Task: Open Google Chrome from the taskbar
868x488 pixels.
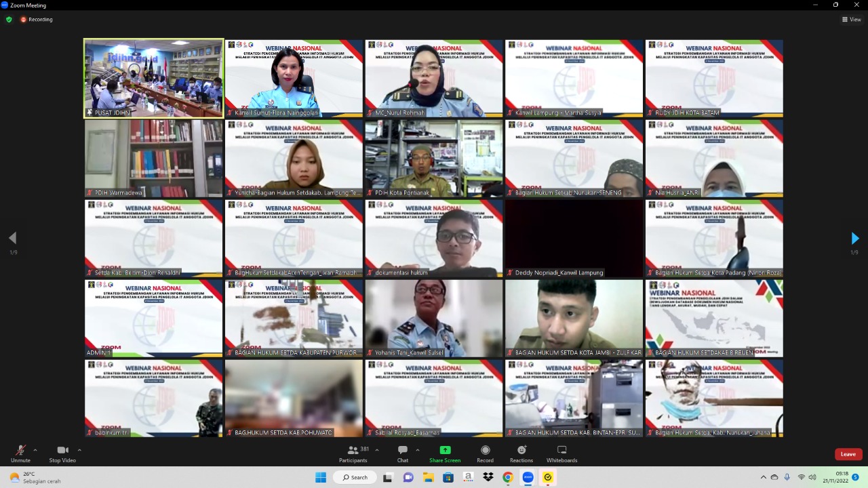Action: (507, 477)
